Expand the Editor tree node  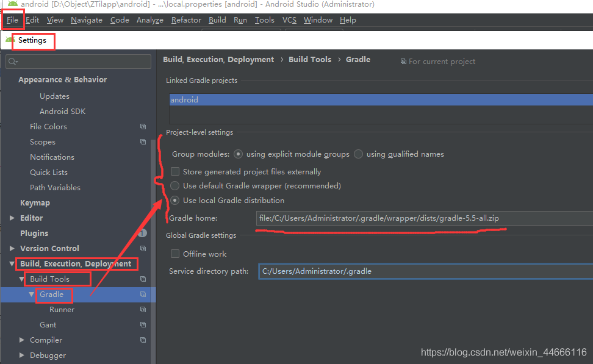tap(12, 218)
